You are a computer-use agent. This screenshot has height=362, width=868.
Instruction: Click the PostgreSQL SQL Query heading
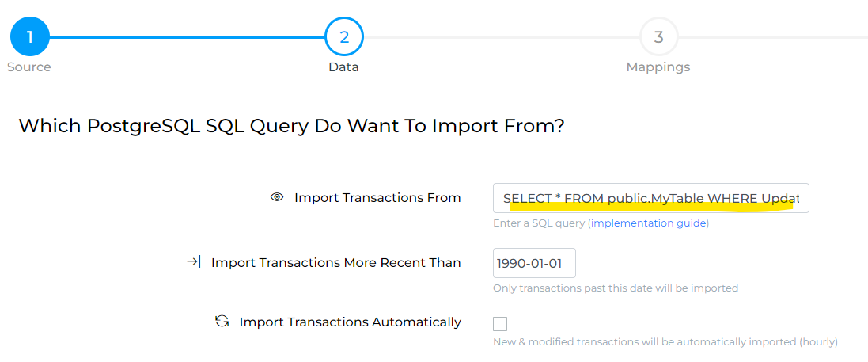[292, 126]
